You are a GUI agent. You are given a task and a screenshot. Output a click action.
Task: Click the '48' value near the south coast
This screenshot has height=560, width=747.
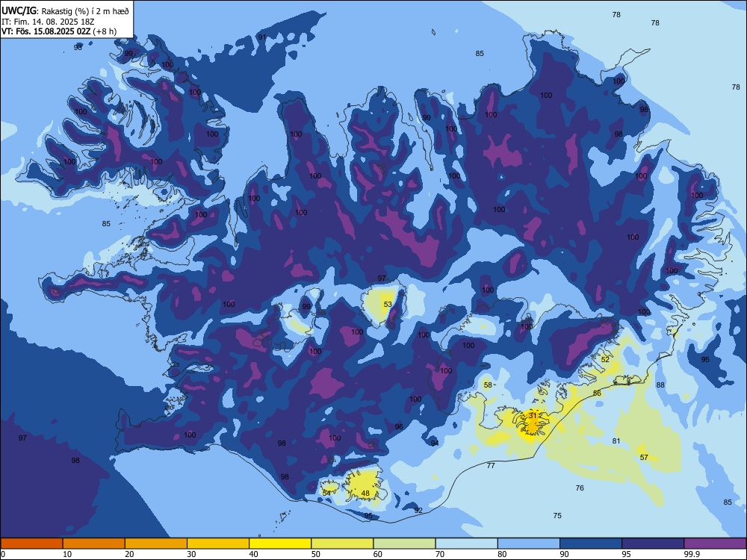click(365, 494)
